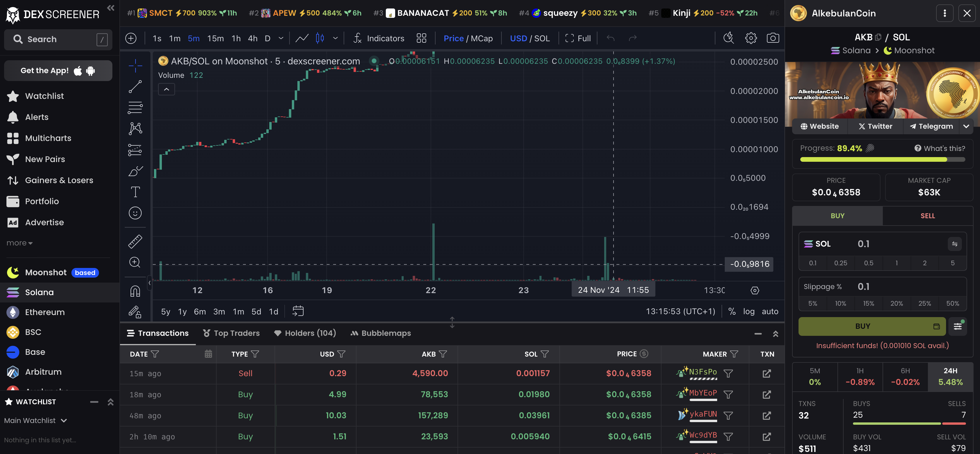Expand the chart style dropdown
Viewport: 980px width, 454px height.
pos(335,38)
